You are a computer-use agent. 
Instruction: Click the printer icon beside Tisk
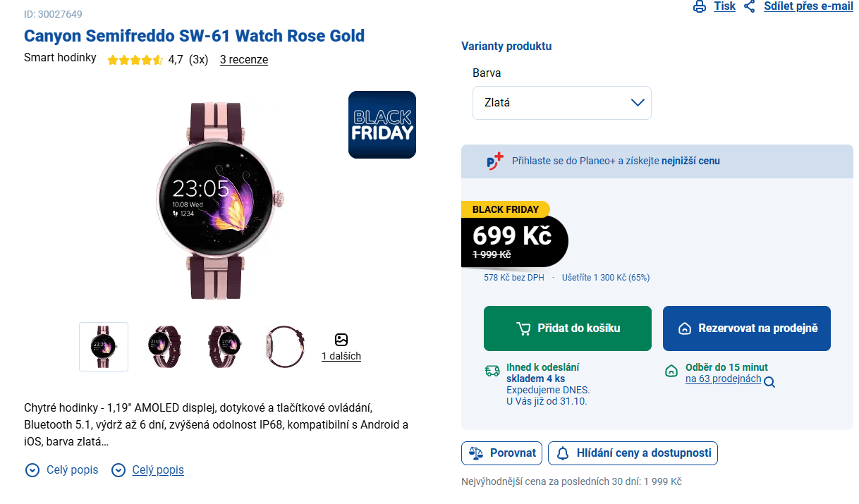pos(700,7)
